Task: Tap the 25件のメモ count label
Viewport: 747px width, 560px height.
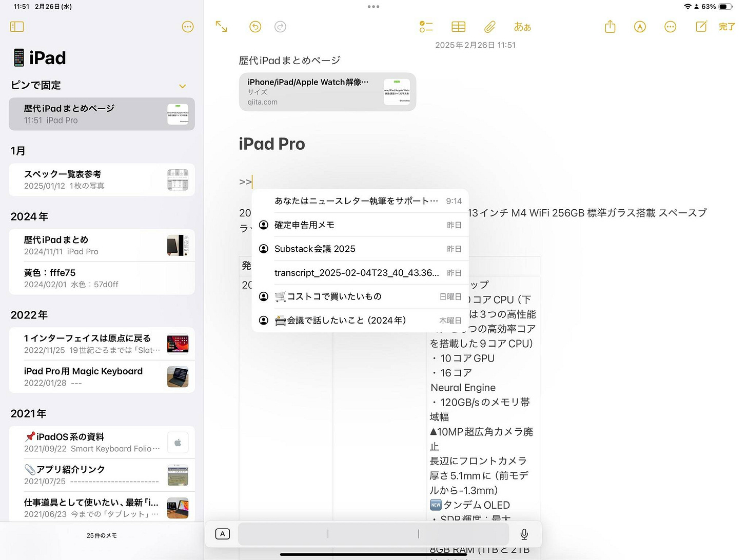Action: click(x=102, y=535)
